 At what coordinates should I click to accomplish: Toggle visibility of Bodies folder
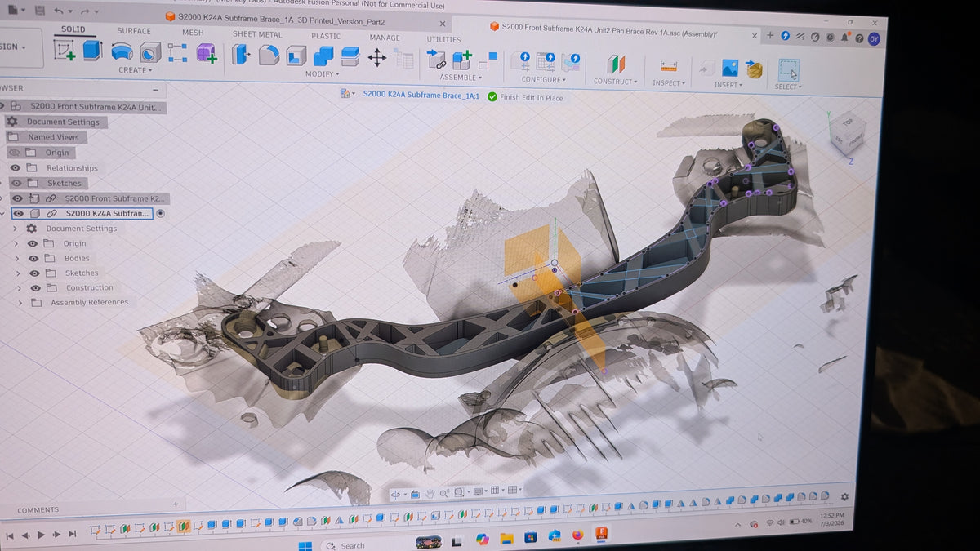[33, 258]
